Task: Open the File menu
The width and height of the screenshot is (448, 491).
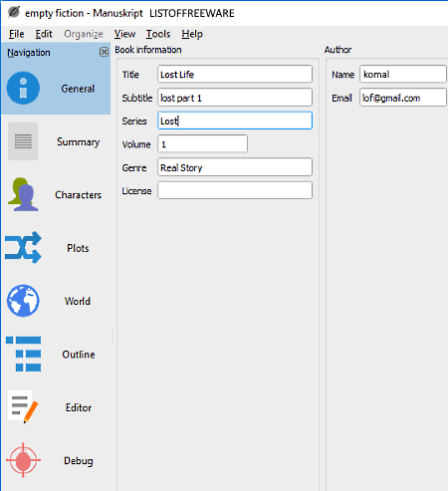Action: point(17,34)
